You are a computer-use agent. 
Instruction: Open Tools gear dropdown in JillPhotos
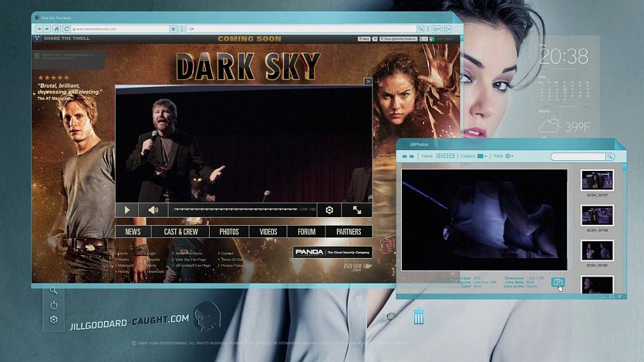click(509, 156)
